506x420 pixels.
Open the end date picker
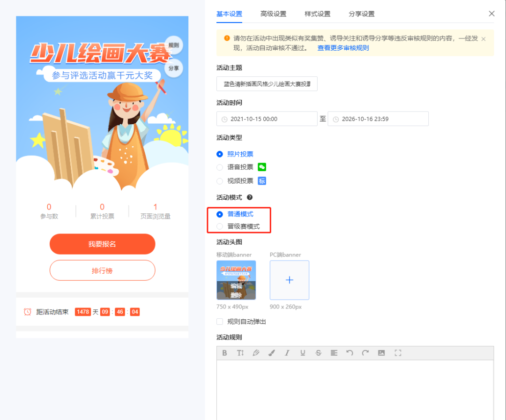(378, 119)
